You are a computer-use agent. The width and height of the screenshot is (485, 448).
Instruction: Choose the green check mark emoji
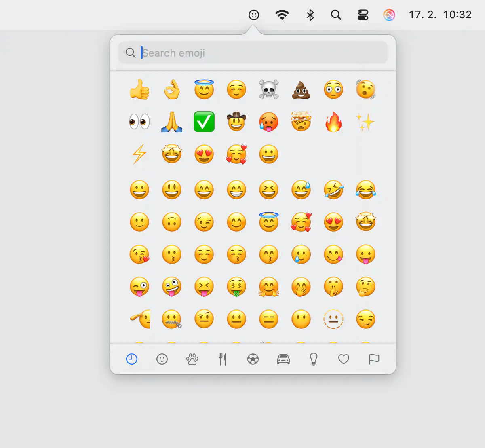click(x=204, y=122)
